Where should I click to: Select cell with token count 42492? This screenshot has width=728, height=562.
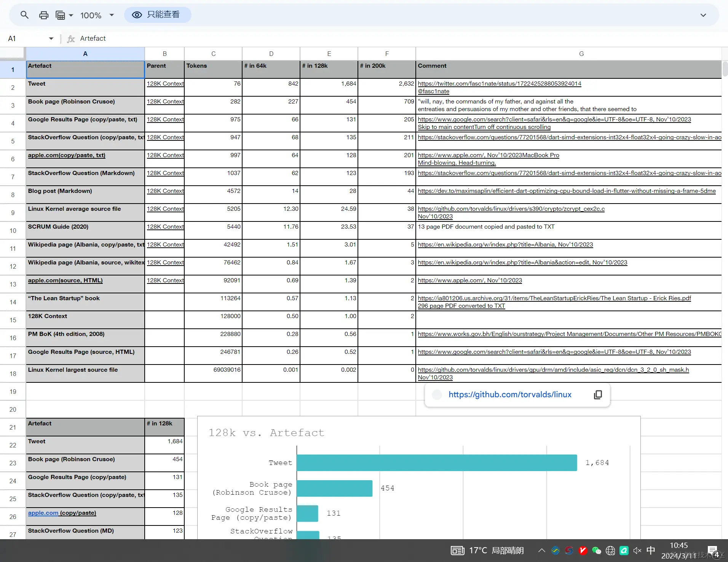coord(213,248)
